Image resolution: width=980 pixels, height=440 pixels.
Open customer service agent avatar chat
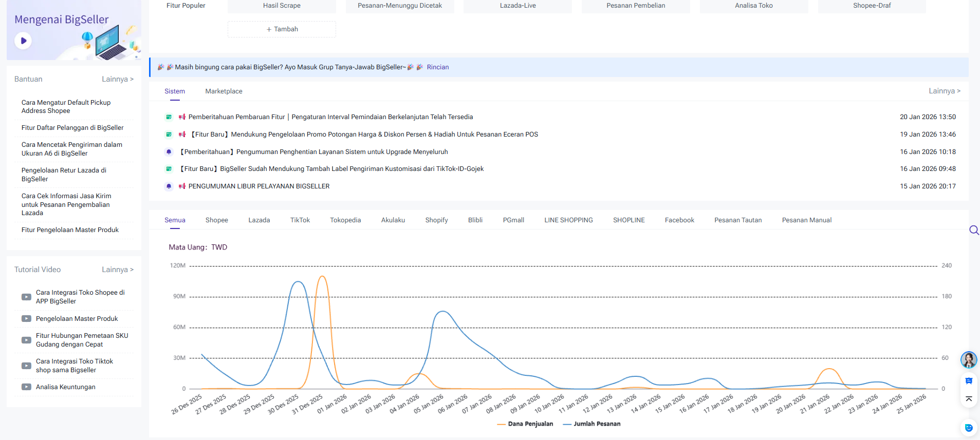[968, 360]
